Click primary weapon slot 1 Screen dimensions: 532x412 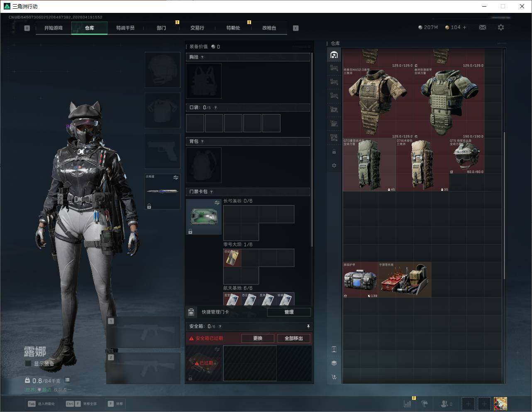tap(144, 332)
